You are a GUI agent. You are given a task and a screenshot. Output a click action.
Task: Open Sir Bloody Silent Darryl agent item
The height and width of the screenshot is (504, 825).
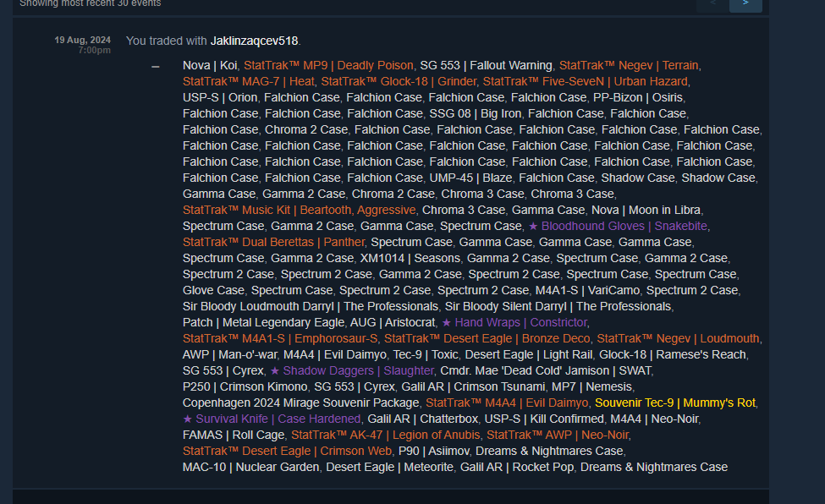pos(558,306)
